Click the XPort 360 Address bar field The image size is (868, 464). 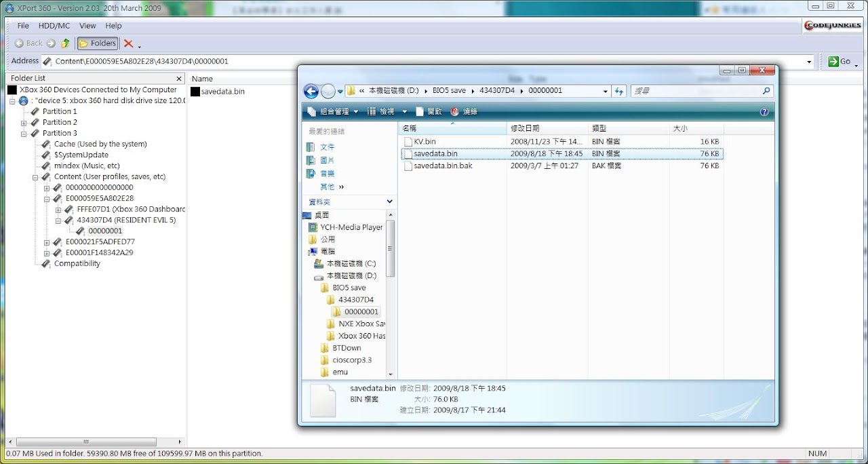click(427, 61)
